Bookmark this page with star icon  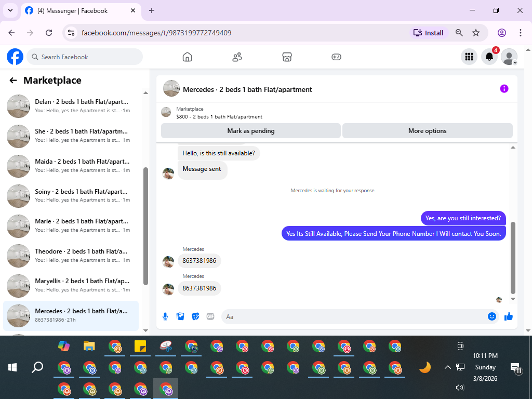point(476,33)
